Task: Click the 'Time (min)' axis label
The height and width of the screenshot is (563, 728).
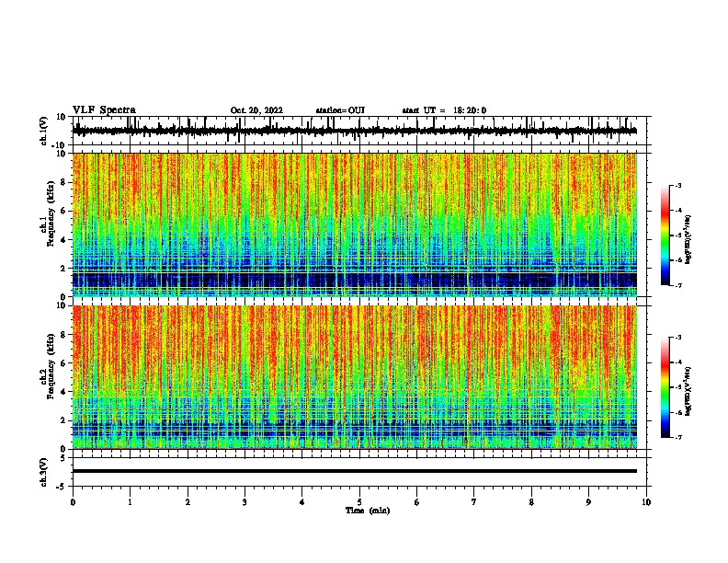Action: coord(368,511)
